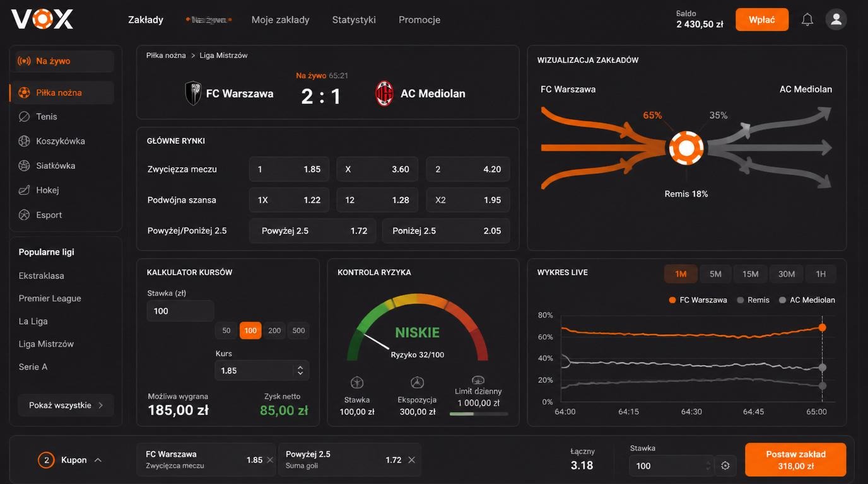Open stake settings gear icon

(725, 466)
